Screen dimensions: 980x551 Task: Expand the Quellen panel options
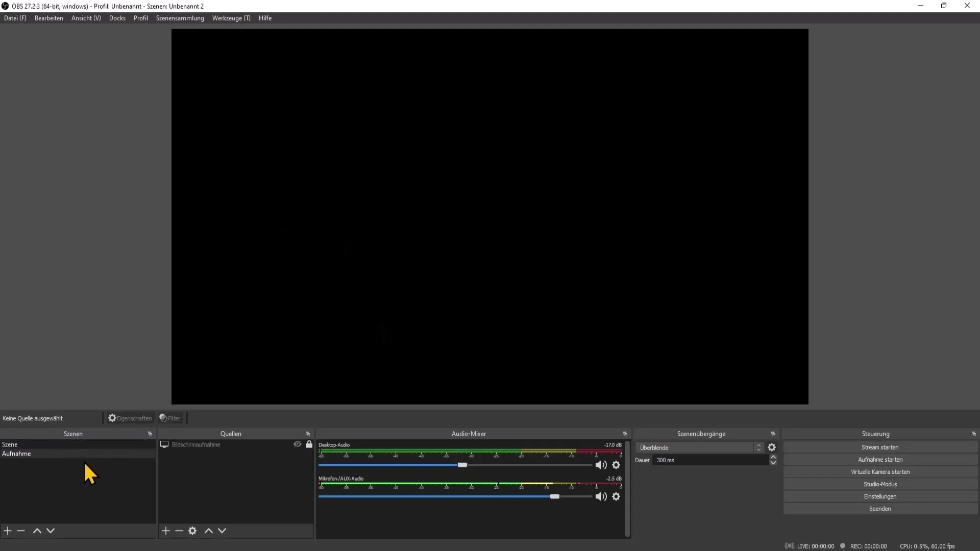(x=308, y=433)
